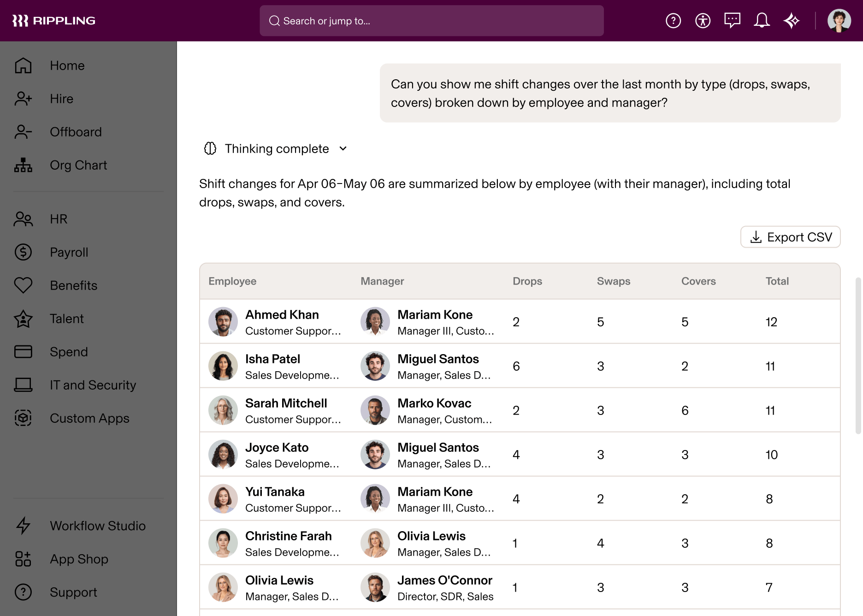Screen dimensions: 863x616
Task: Open employee Ahmed Khan
Action: pyautogui.click(x=282, y=314)
